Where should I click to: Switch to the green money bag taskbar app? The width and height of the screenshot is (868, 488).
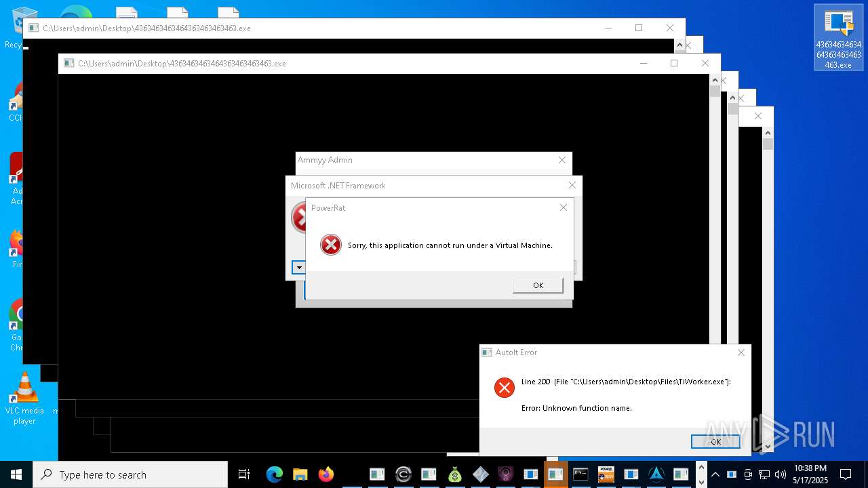454,474
